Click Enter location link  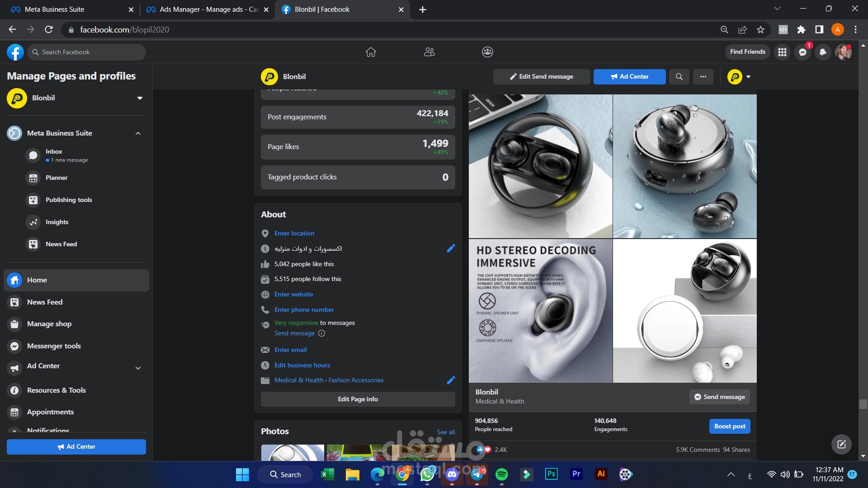[294, 233]
